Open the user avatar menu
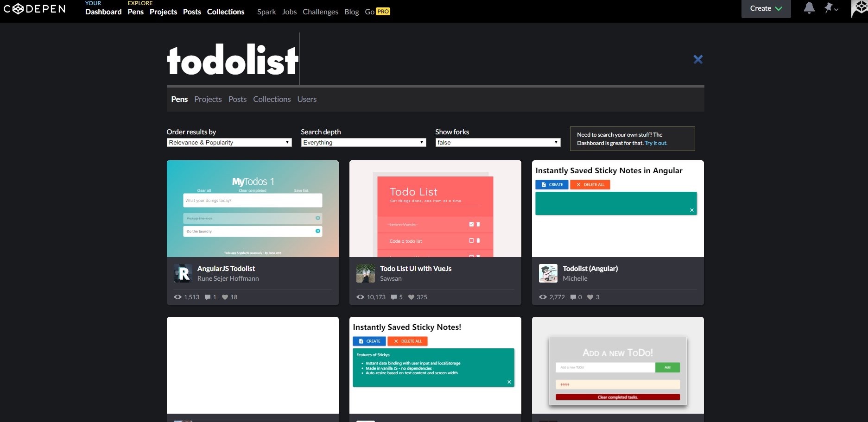This screenshot has height=422, width=868. (860, 9)
